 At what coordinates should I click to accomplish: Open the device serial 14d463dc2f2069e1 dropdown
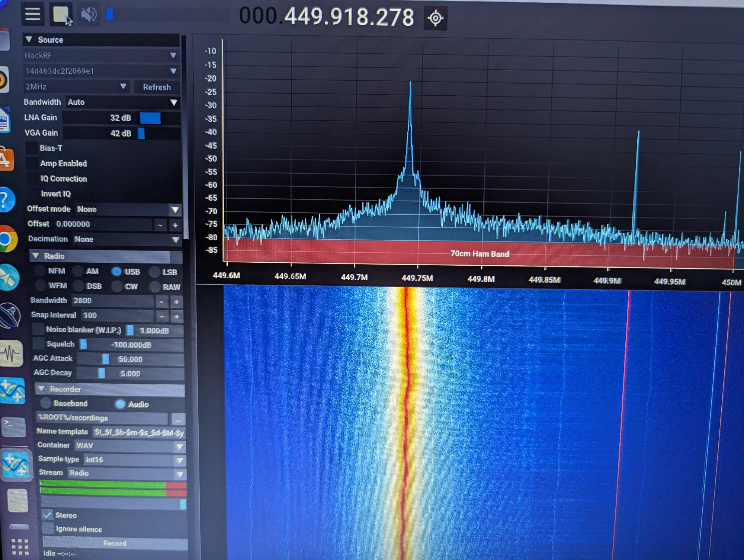pyautogui.click(x=101, y=71)
